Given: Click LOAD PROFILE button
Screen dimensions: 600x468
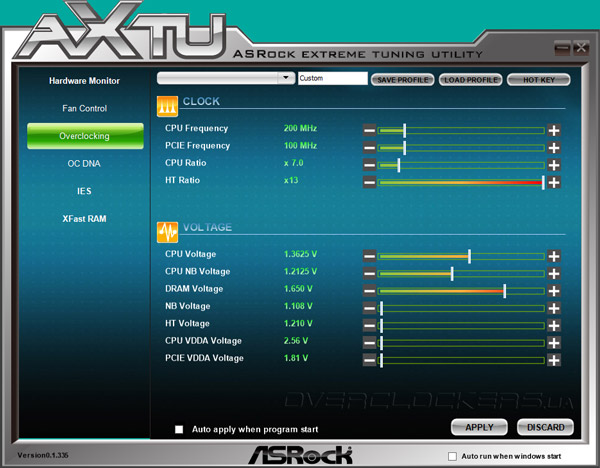Looking at the screenshot, I should 471,80.
